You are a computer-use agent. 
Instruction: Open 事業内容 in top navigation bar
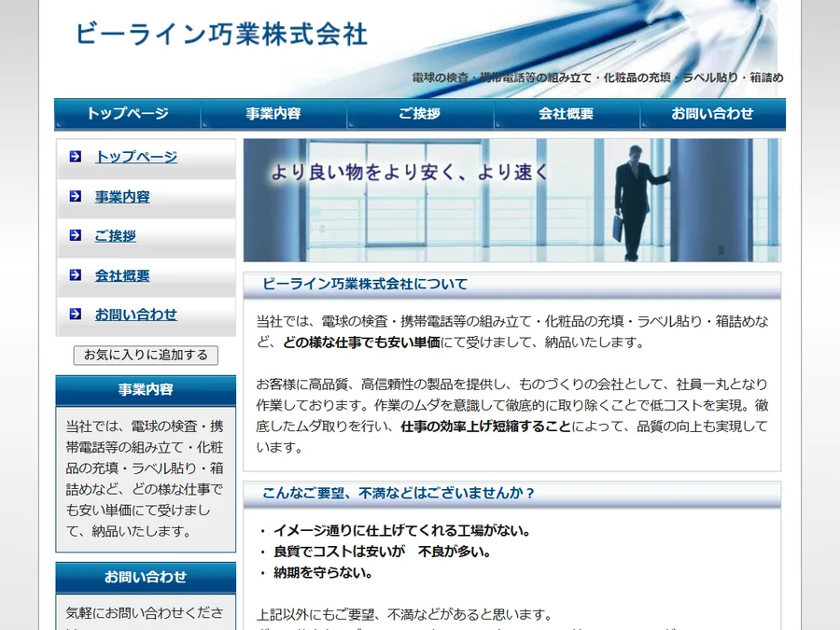(x=273, y=114)
